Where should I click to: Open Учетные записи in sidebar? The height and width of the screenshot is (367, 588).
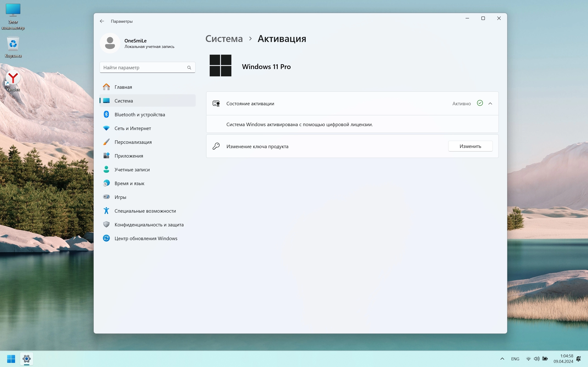[132, 170]
